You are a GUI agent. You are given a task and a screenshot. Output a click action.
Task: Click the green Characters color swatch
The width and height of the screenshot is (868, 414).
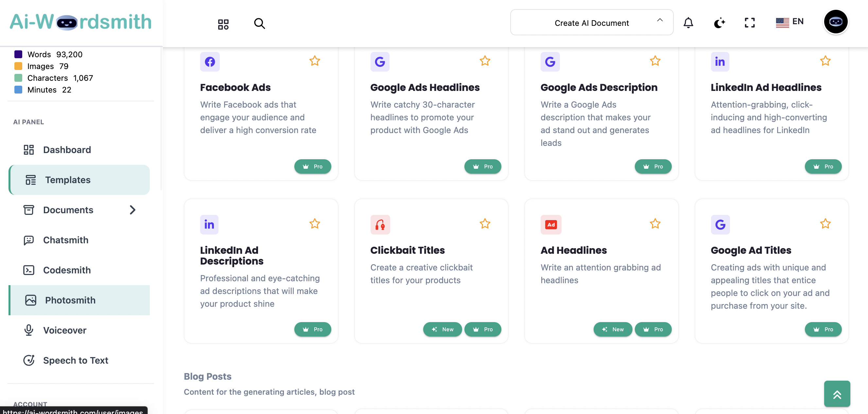(18, 78)
